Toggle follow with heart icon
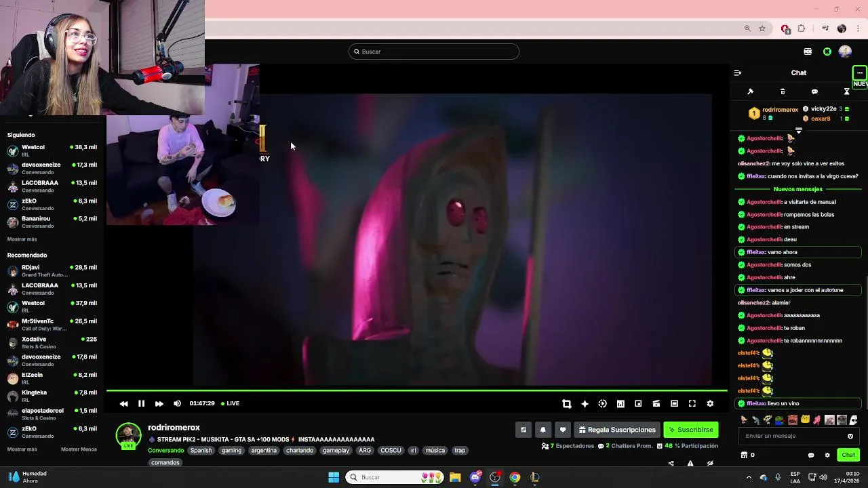This screenshot has width=868, height=488. 562,430
